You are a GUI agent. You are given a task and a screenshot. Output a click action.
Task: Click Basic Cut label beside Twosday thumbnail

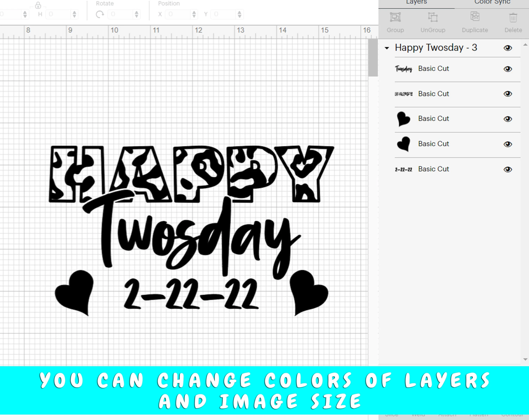click(x=434, y=68)
